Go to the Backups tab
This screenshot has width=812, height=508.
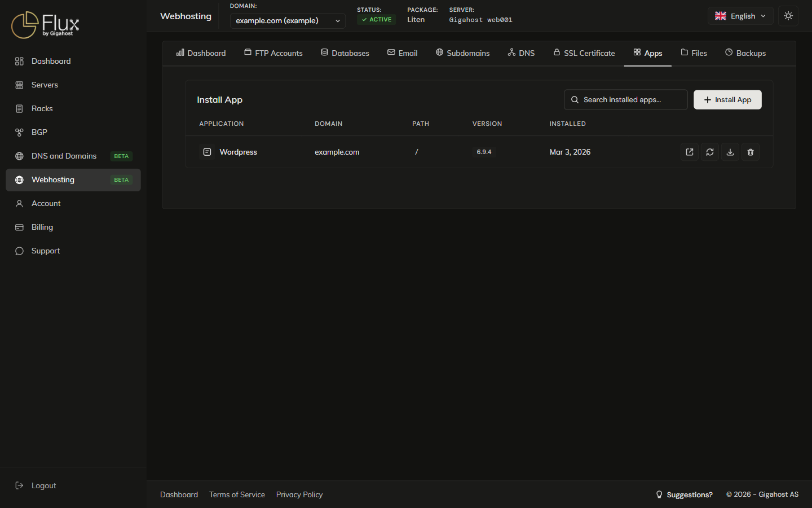click(x=745, y=53)
